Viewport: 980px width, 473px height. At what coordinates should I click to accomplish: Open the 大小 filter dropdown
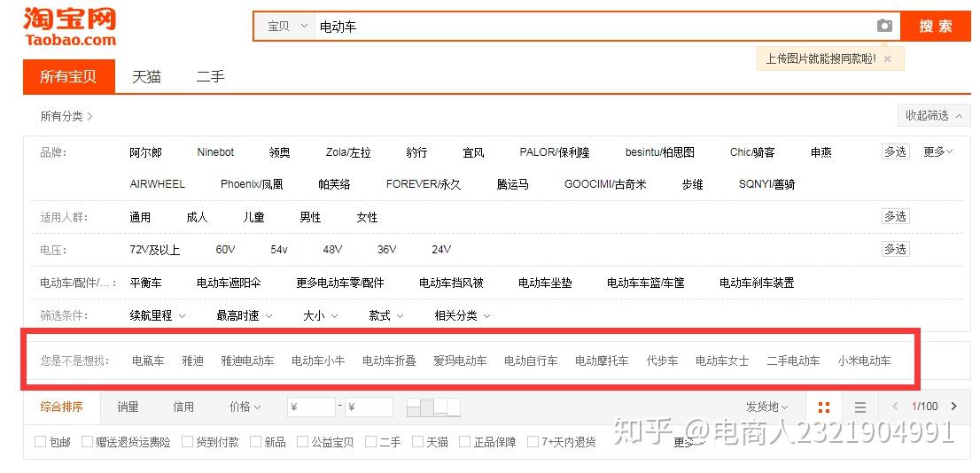(320, 316)
